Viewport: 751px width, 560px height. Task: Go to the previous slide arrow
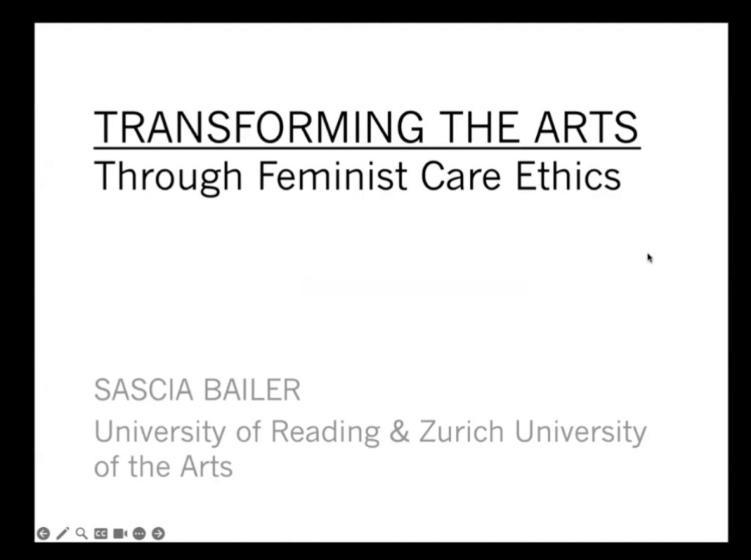tap(43, 534)
